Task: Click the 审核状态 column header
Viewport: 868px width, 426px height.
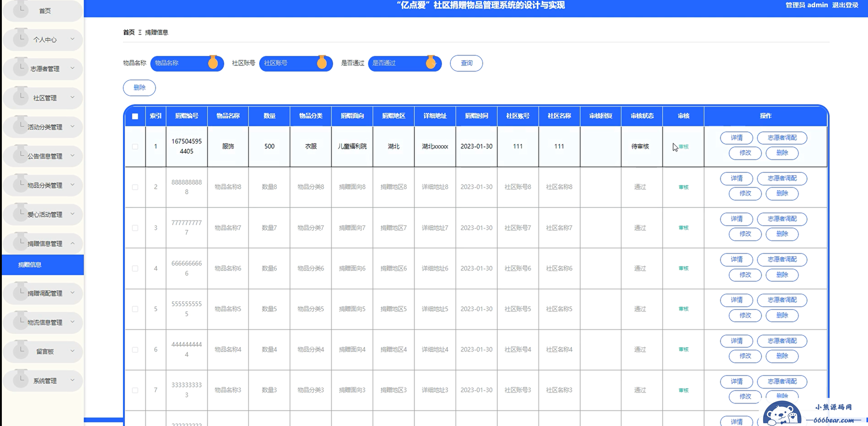Action: pyautogui.click(x=642, y=116)
